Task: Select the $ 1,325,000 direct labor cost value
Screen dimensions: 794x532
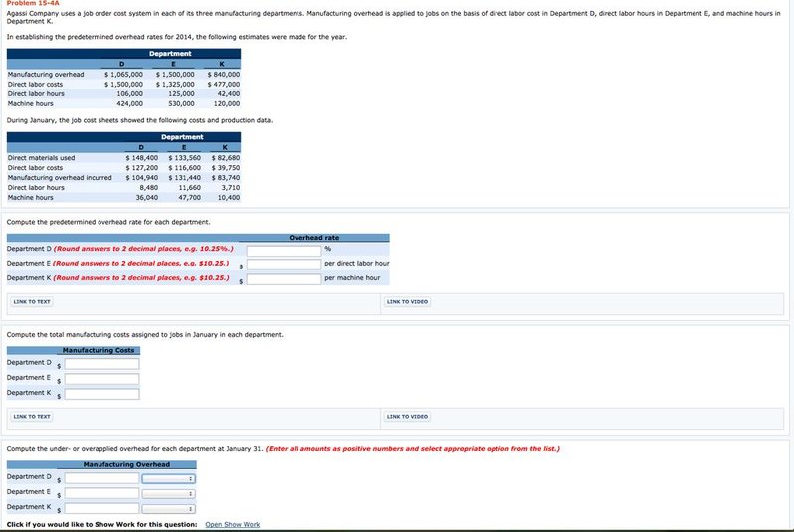Action: pyautogui.click(x=175, y=85)
